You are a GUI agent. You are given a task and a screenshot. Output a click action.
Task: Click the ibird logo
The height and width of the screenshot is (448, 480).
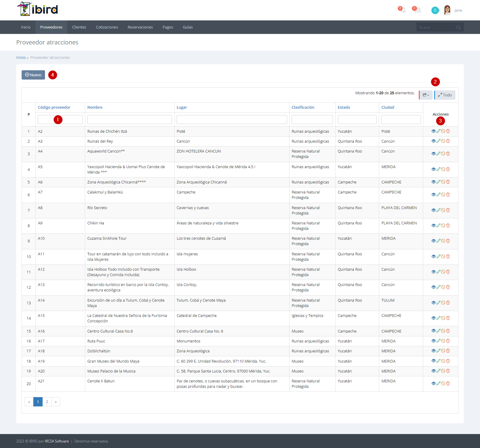point(37,9)
